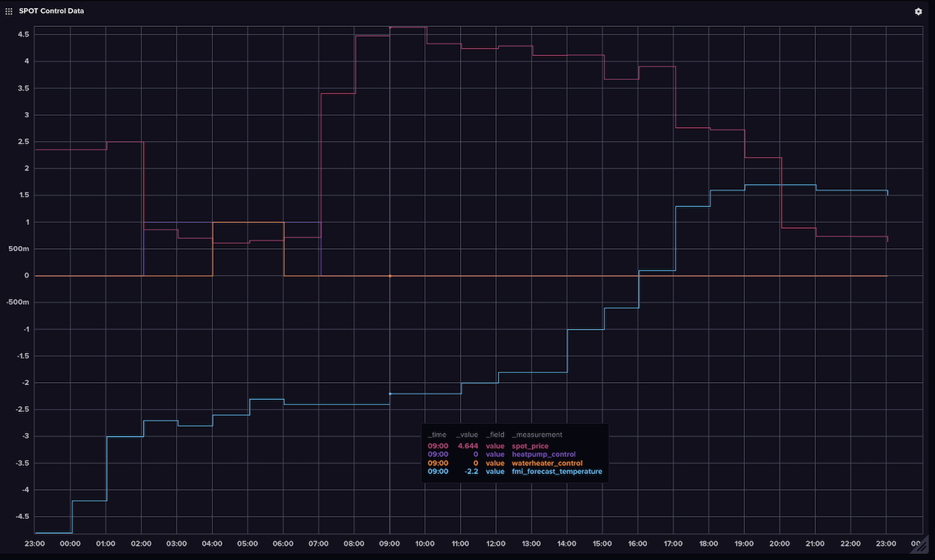Screen dimensions: 935x560
Task: Click the orange waterheater_control point at 09:00
Action: tap(390, 276)
